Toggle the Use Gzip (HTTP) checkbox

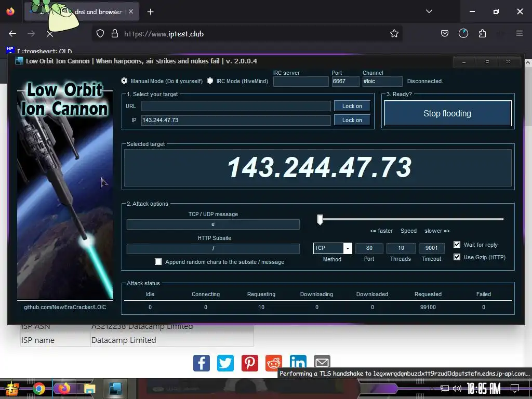click(x=457, y=257)
